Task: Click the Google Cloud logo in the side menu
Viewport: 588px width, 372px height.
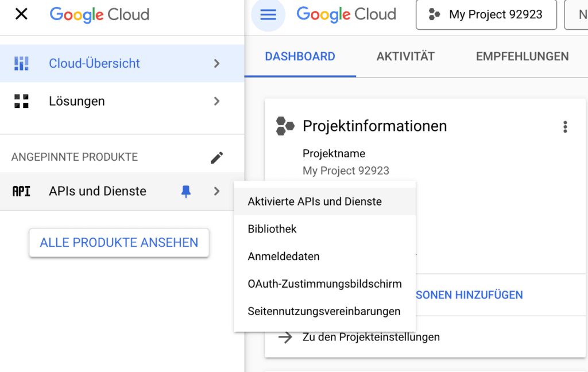Action: point(99,15)
